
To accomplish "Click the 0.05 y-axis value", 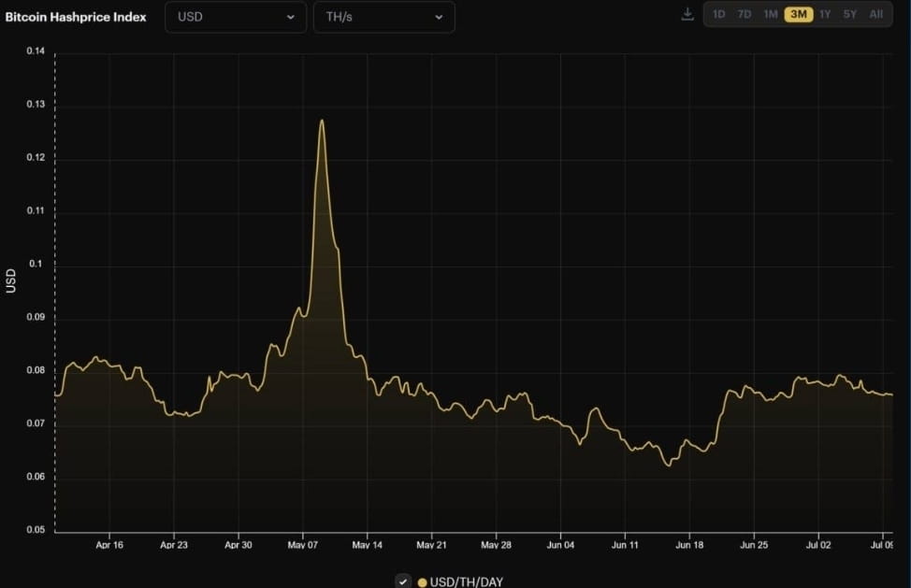I will (36, 530).
